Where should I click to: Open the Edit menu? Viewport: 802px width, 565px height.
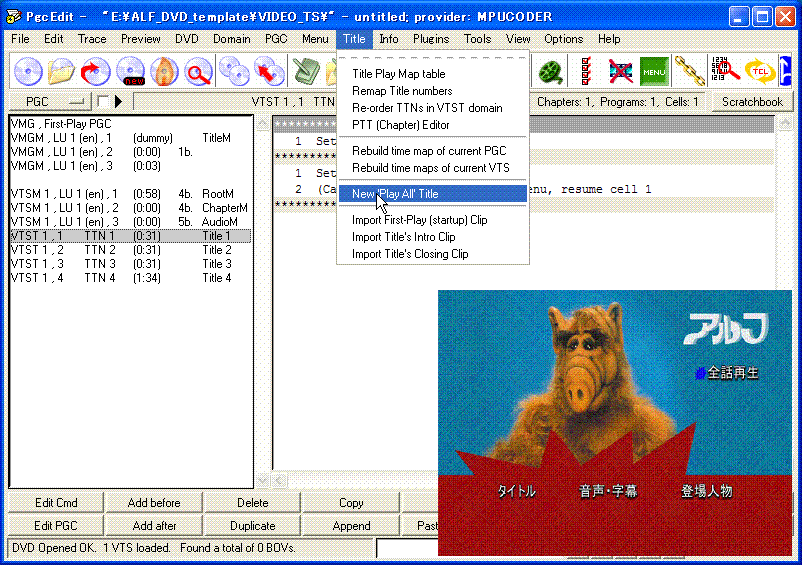tap(53, 39)
